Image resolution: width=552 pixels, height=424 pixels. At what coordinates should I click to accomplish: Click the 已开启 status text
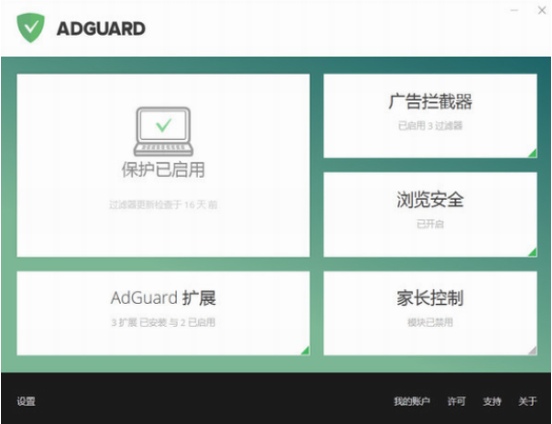coord(430,224)
